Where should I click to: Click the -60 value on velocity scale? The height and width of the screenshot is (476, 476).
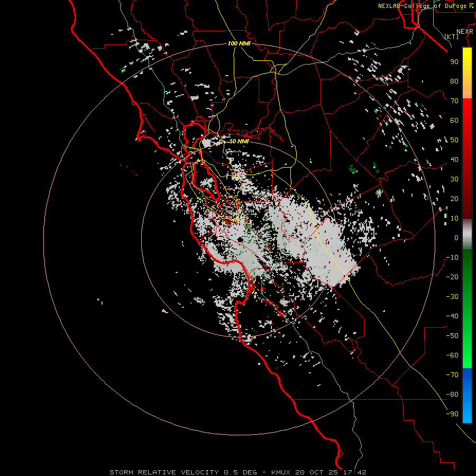point(452,355)
